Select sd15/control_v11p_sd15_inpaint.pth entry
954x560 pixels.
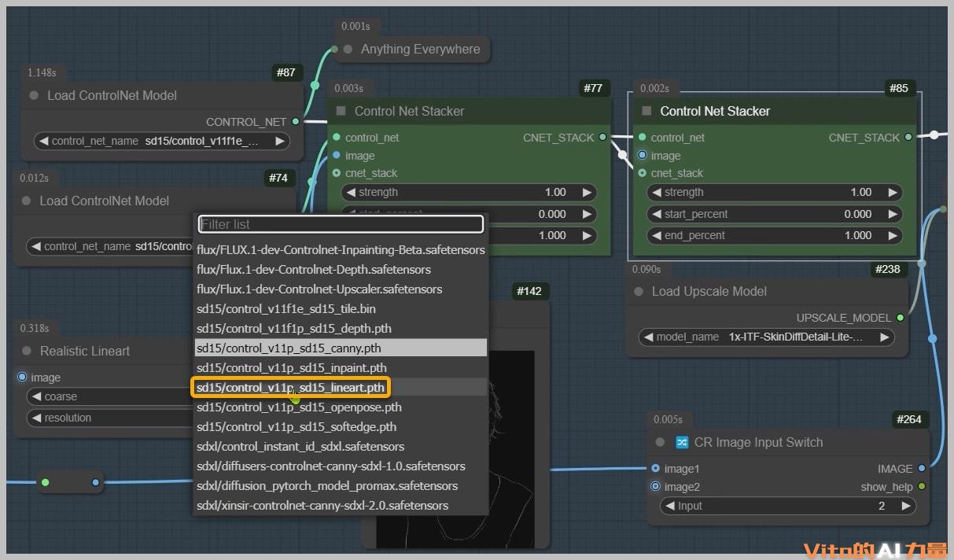tap(341, 367)
